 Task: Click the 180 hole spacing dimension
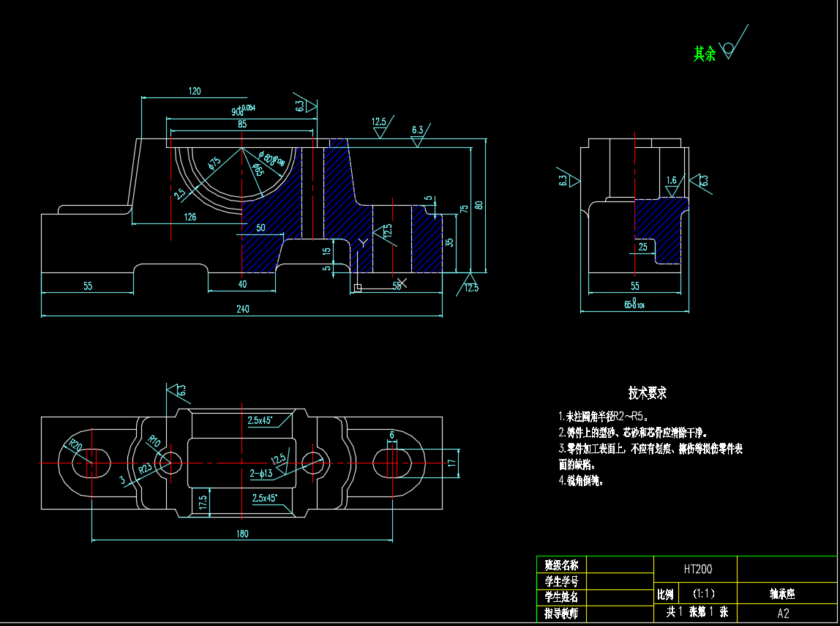pyautogui.click(x=242, y=534)
